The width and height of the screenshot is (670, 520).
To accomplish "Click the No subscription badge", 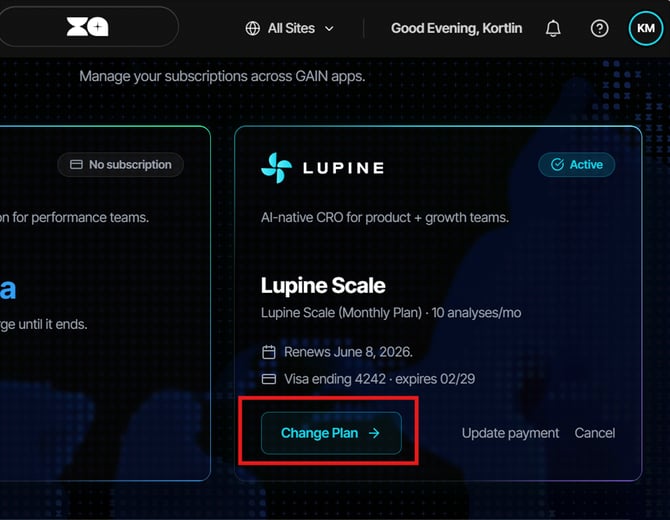I will coord(120,165).
